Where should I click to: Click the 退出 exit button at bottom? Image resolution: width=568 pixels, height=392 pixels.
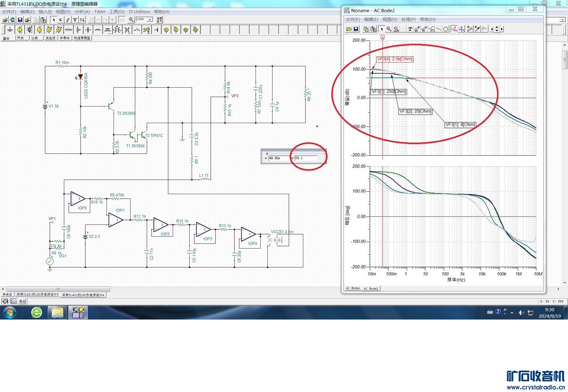point(22,301)
